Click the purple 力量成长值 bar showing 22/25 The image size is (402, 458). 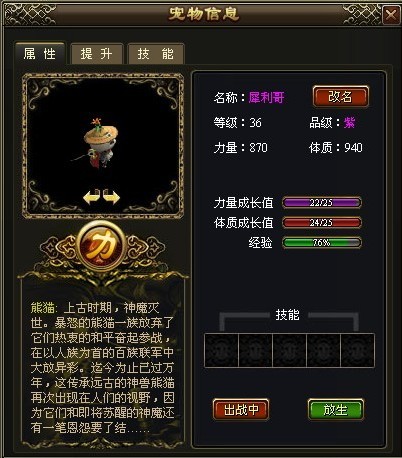coord(322,203)
